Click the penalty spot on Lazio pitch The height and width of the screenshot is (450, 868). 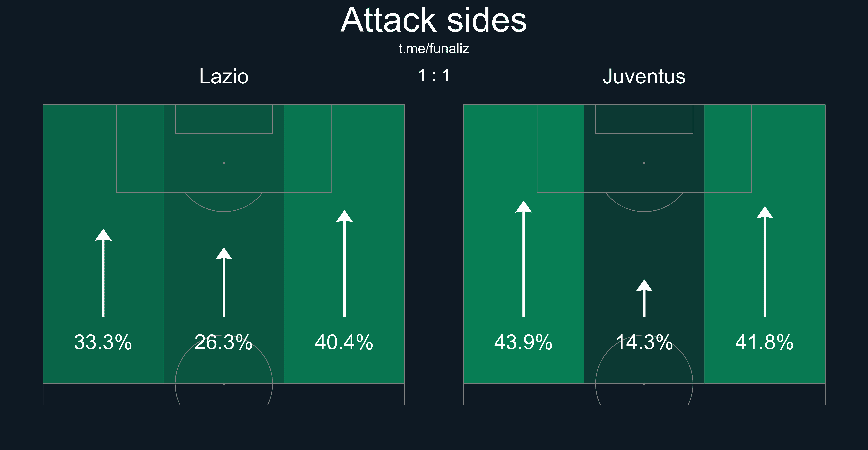224,163
